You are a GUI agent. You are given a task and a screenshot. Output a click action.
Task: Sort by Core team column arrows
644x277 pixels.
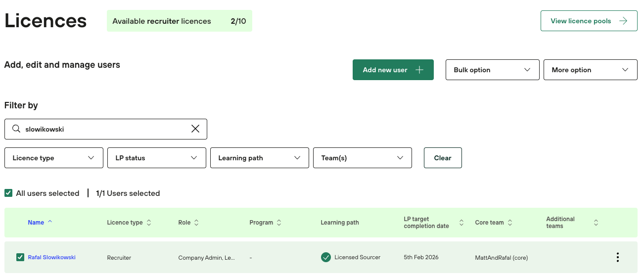click(x=510, y=223)
